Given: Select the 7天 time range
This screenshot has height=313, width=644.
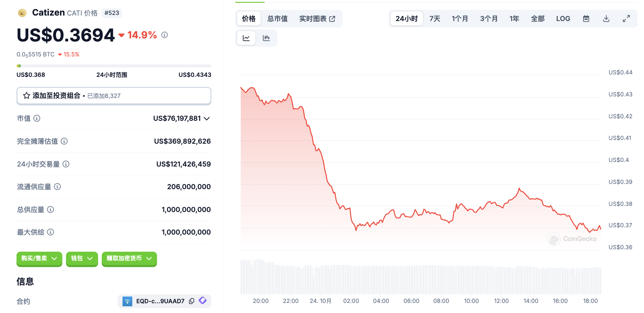Looking at the screenshot, I should click(435, 19).
